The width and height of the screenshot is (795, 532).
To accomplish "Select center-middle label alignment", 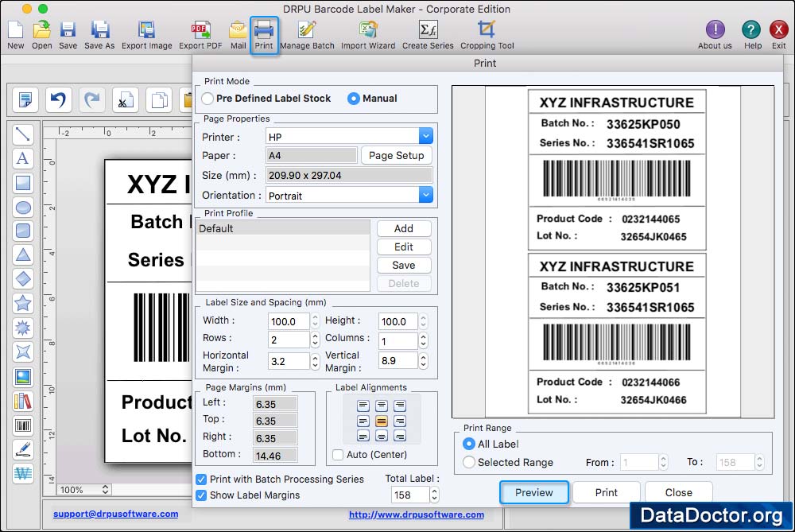I will pyautogui.click(x=382, y=421).
